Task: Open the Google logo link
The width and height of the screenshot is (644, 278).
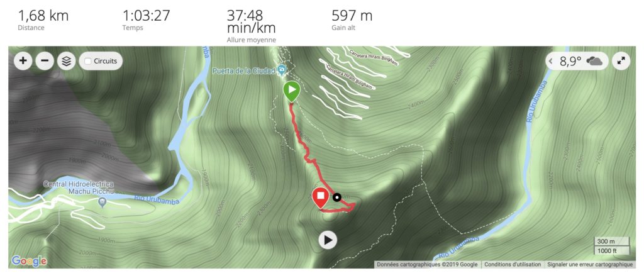Action: tap(29, 261)
